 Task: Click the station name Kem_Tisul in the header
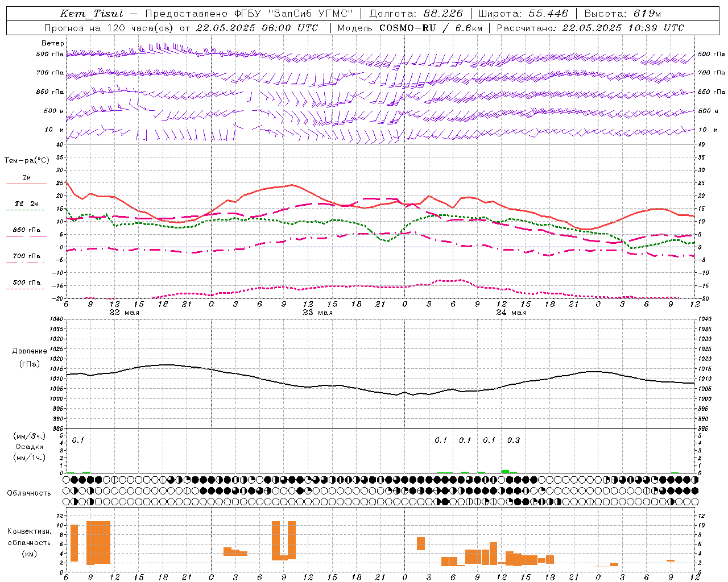tap(91, 14)
